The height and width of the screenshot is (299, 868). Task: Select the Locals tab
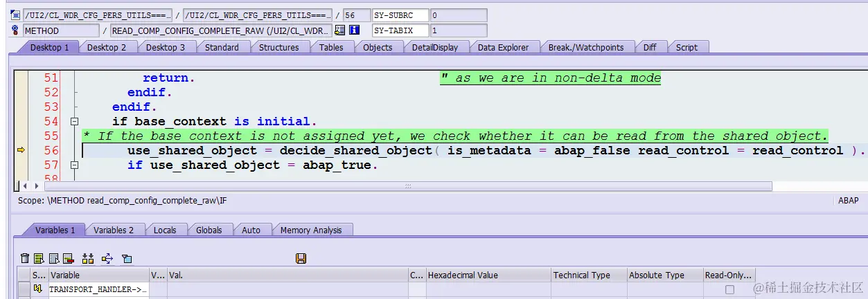point(165,230)
